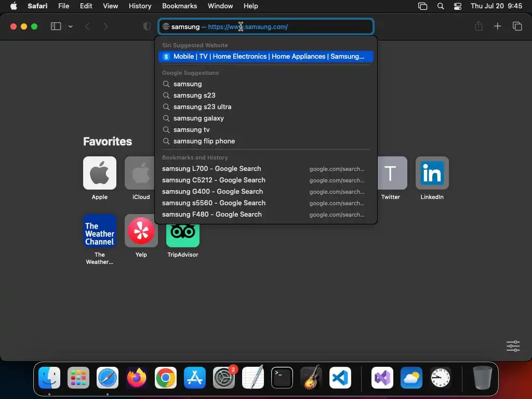Image resolution: width=532 pixels, height=399 pixels.
Task: Open Weather app from the Dock
Action: point(411,378)
